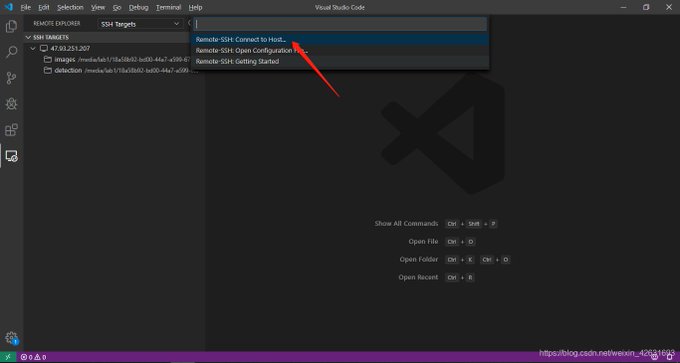The width and height of the screenshot is (680, 363).
Task: Open the Terminal menu
Action: (168, 7)
